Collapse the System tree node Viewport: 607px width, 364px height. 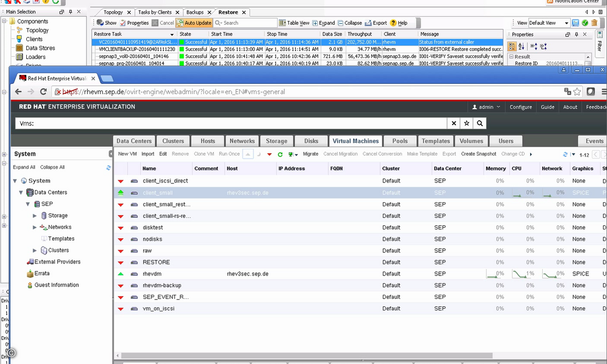15,181
